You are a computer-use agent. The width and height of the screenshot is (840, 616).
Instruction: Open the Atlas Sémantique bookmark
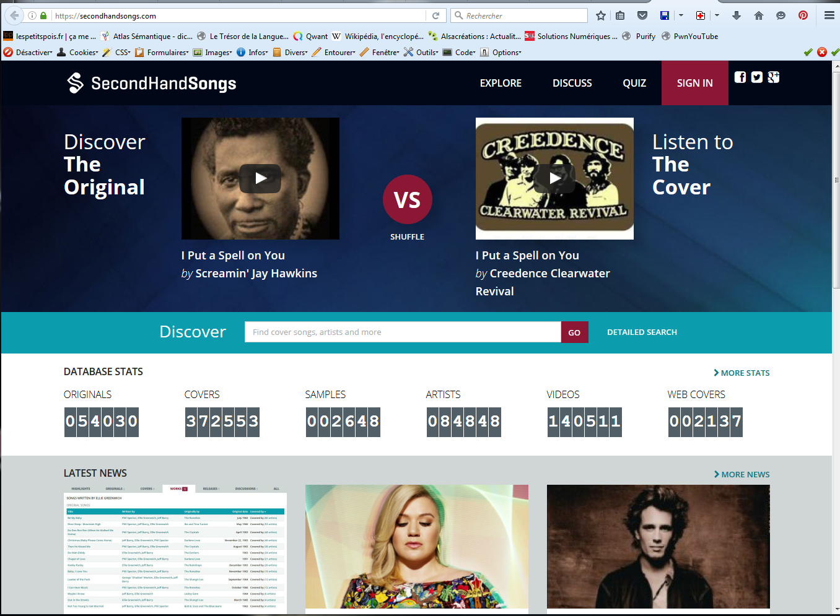point(147,37)
